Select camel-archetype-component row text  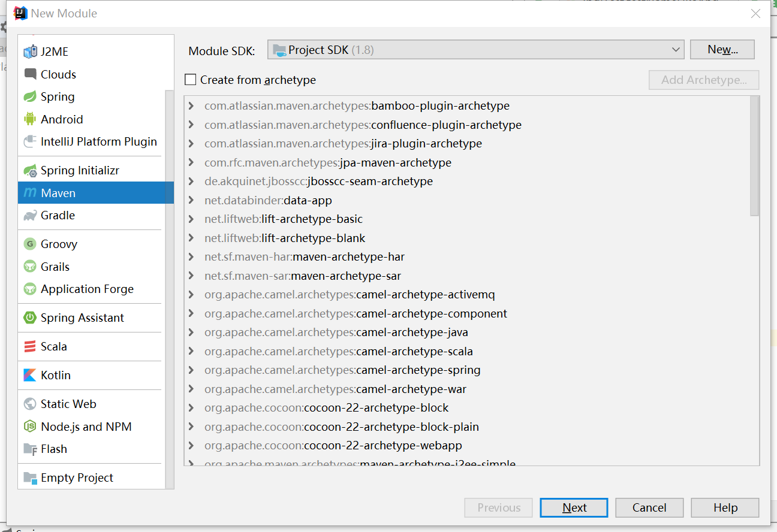click(x=356, y=313)
